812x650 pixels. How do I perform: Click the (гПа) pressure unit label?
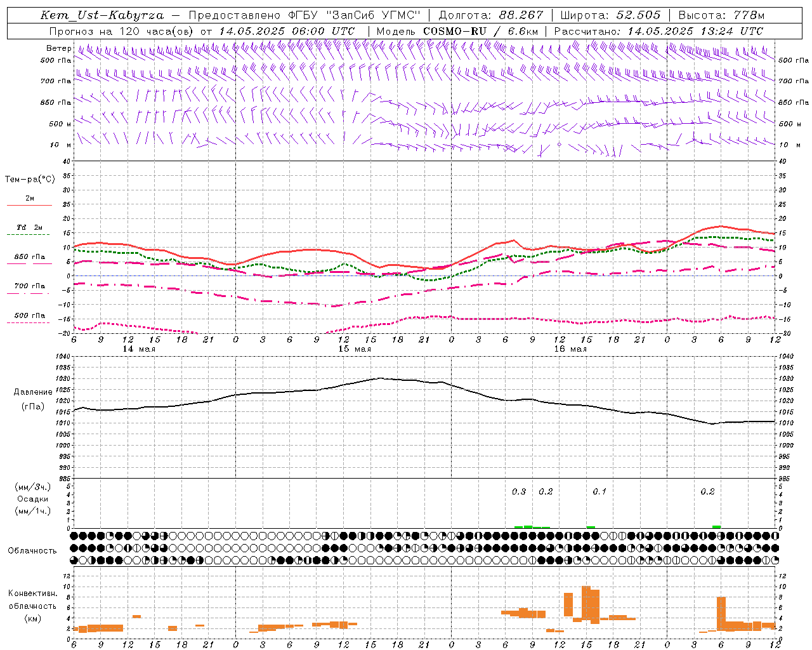33,407
